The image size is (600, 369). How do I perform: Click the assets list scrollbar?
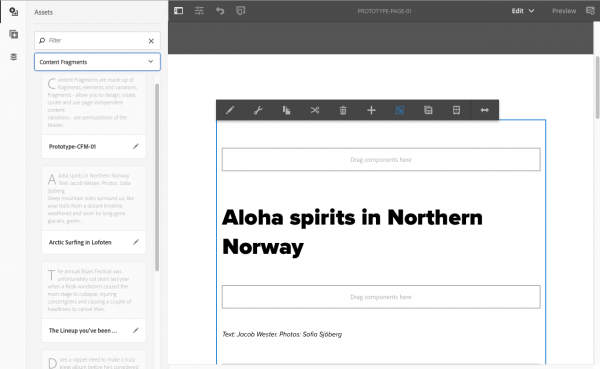point(157,177)
